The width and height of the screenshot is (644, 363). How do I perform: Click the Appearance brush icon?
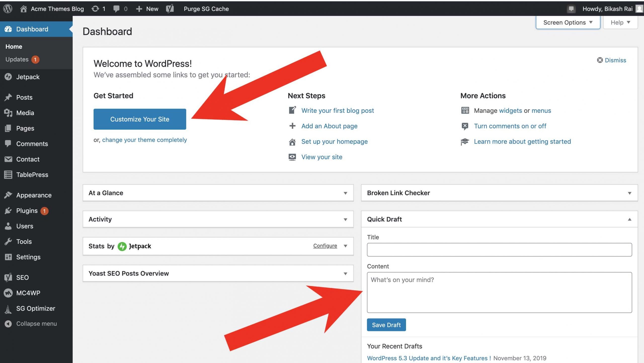[x=8, y=195]
